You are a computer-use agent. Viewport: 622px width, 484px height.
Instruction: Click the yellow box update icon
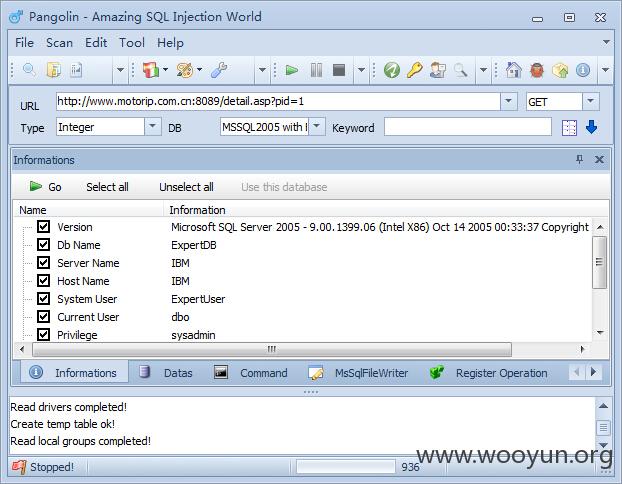coord(560,70)
